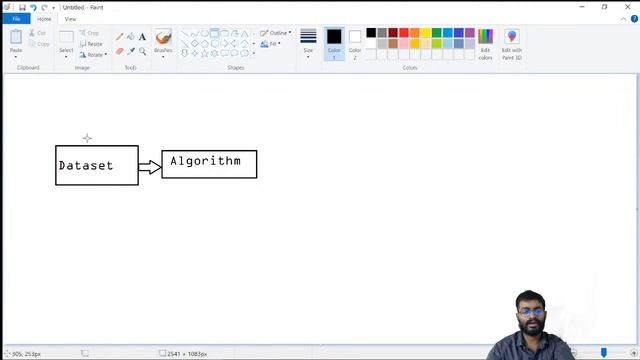
Task: Click the Save icon in quick access toolbar
Action: point(22,7)
